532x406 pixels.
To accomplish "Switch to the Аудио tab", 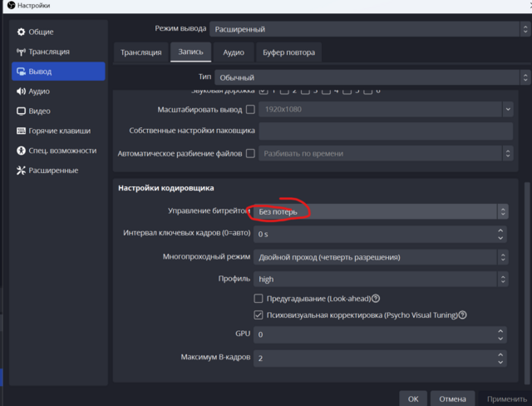I will coord(233,52).
